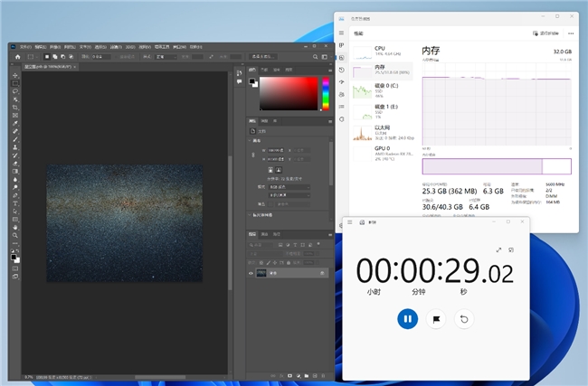
Task: Click foreground color swatch in toolbox
Action: click(x=14, y=257)
